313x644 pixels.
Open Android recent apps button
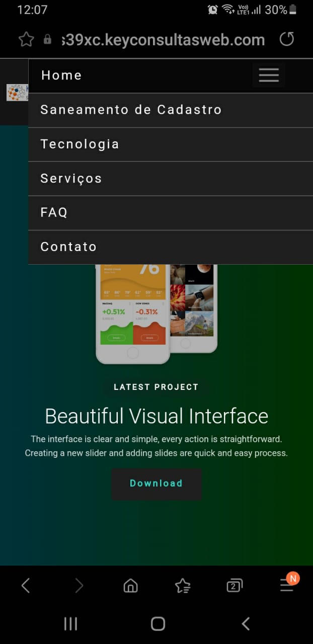coord(70,624)
